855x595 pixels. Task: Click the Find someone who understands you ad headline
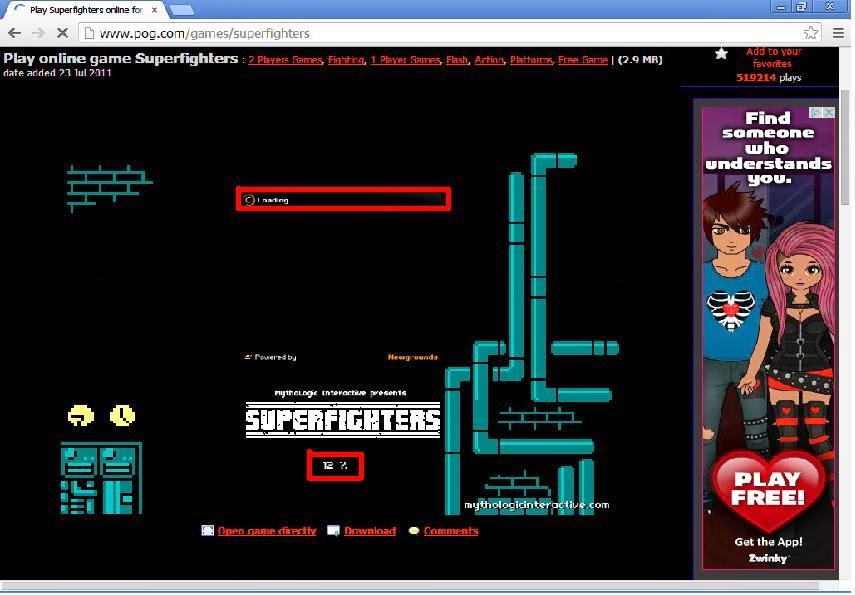coord(768,148)
